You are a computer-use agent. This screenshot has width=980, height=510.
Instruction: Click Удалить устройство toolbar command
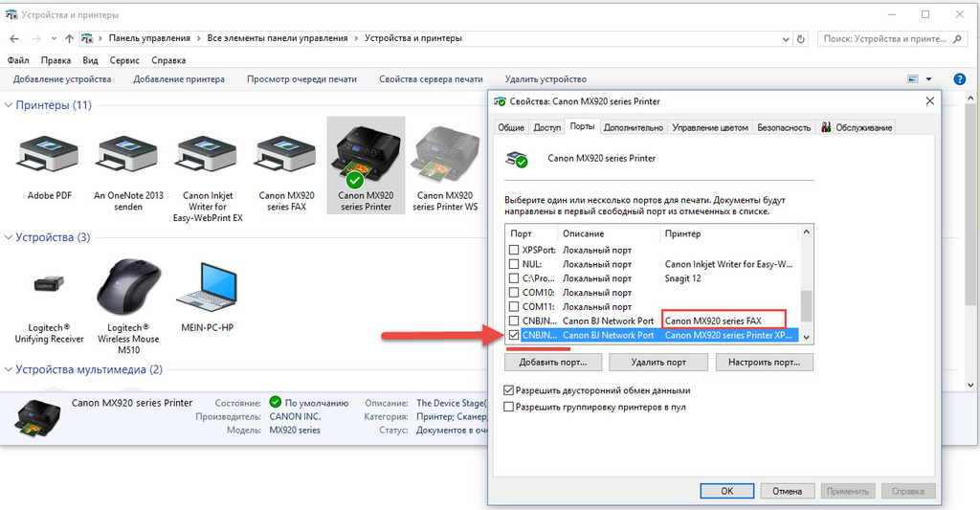coord(546,79)
